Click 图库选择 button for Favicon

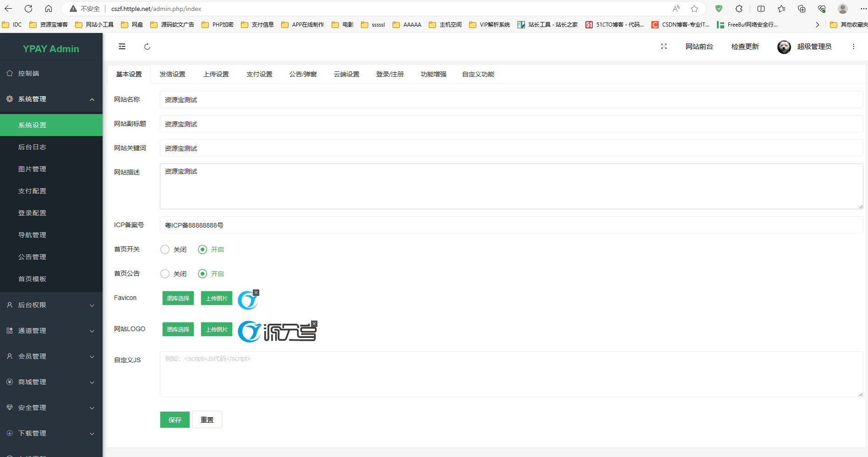(178, 298)
